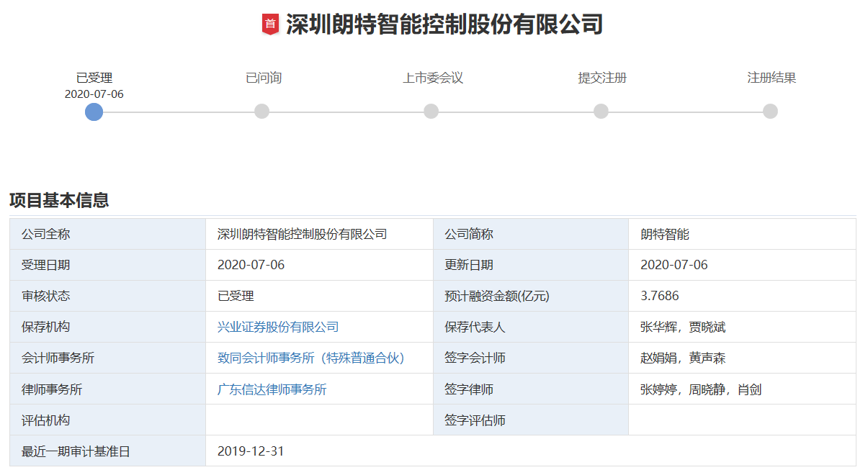Click the 赵娟娟，黄声森 accountants value
The height and width of the screenshot is (470, 868).
coord(683,358)
